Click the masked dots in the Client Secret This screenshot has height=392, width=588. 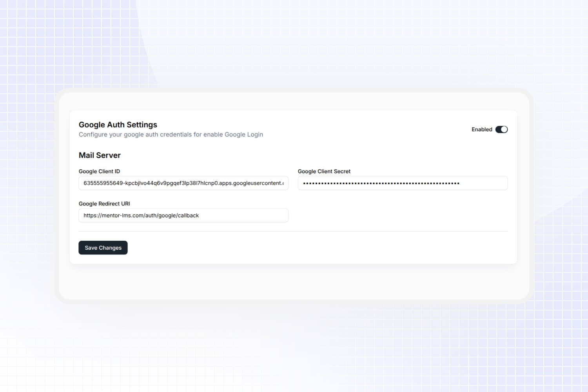click(381, 183)
